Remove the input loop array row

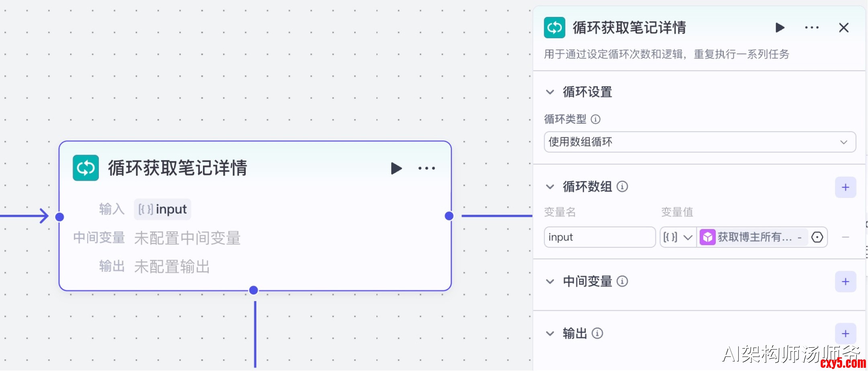coord(845,237)
